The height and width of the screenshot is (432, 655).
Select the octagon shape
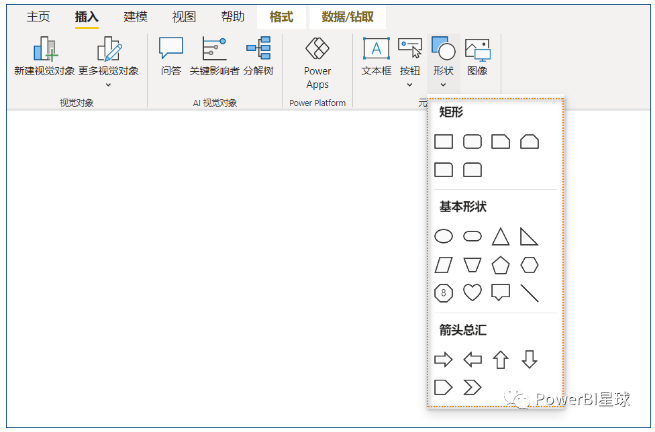[444, 293]
